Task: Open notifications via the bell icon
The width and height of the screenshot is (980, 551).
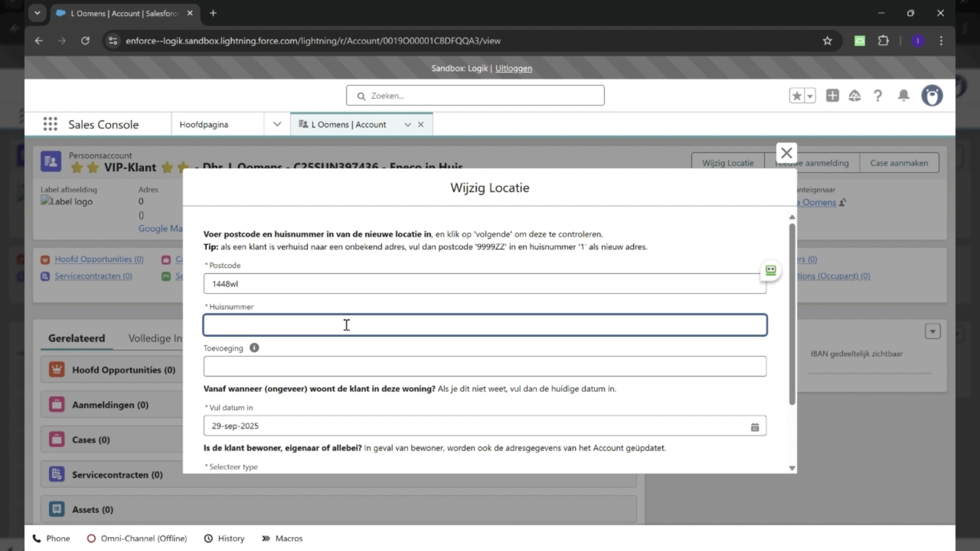Action: point(903,95)
